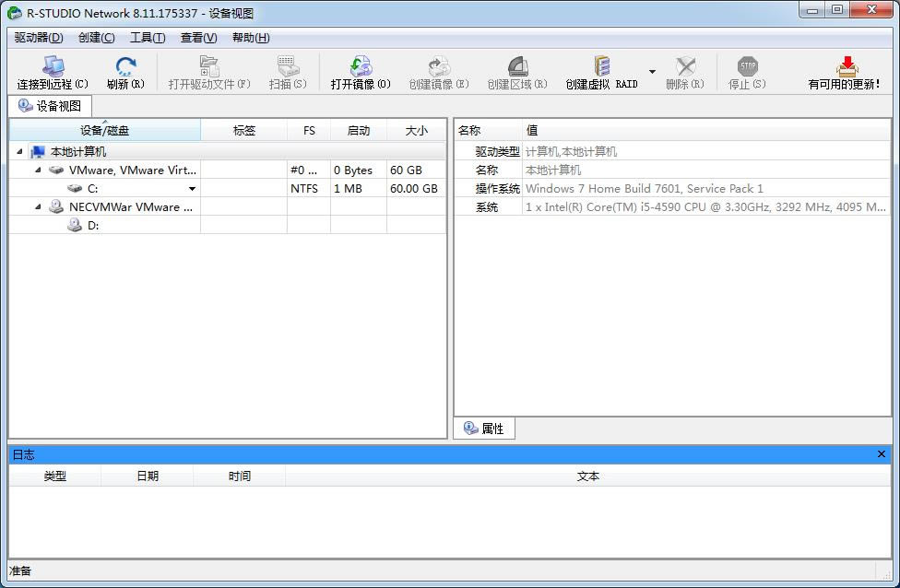This screenshot has width=900, height=588.
Task: Open the 帮助(H) menu
Action: [x=251, y=38]
